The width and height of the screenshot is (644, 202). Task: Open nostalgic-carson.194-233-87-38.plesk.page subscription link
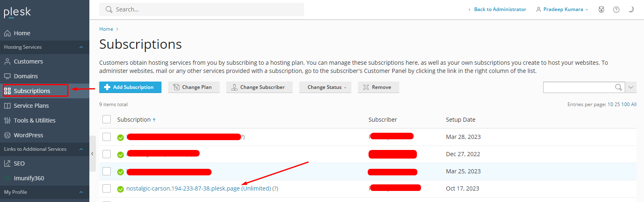pyautogui.click(x=183, y=188)
